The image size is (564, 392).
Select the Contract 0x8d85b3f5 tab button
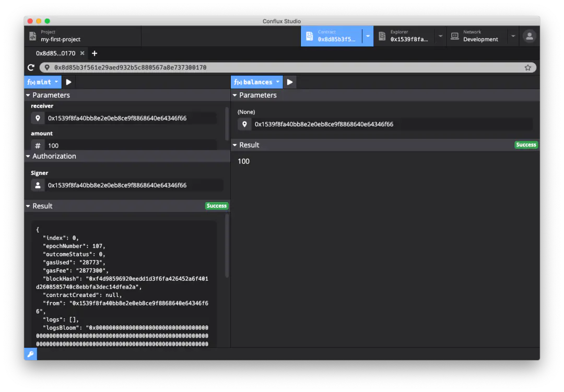click(331, 36)
